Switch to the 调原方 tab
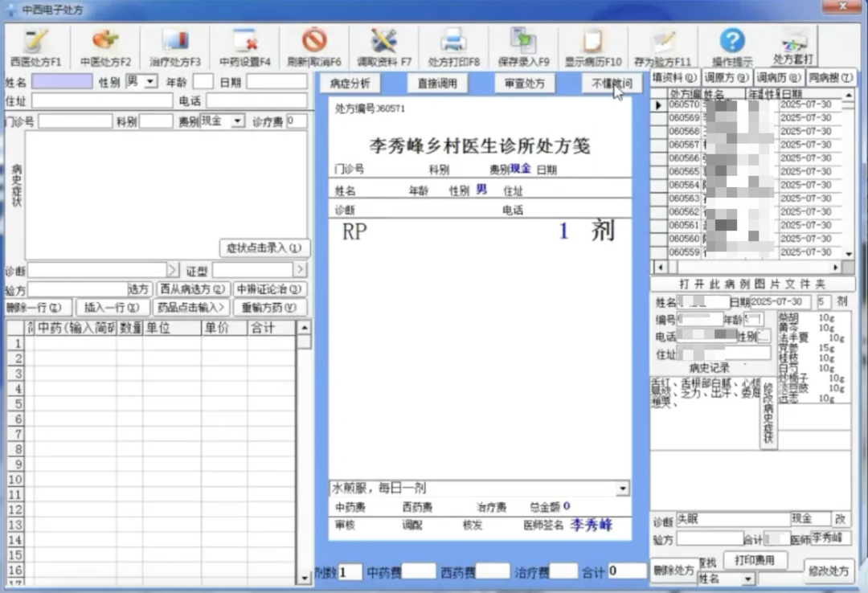 tap(727, 77)
